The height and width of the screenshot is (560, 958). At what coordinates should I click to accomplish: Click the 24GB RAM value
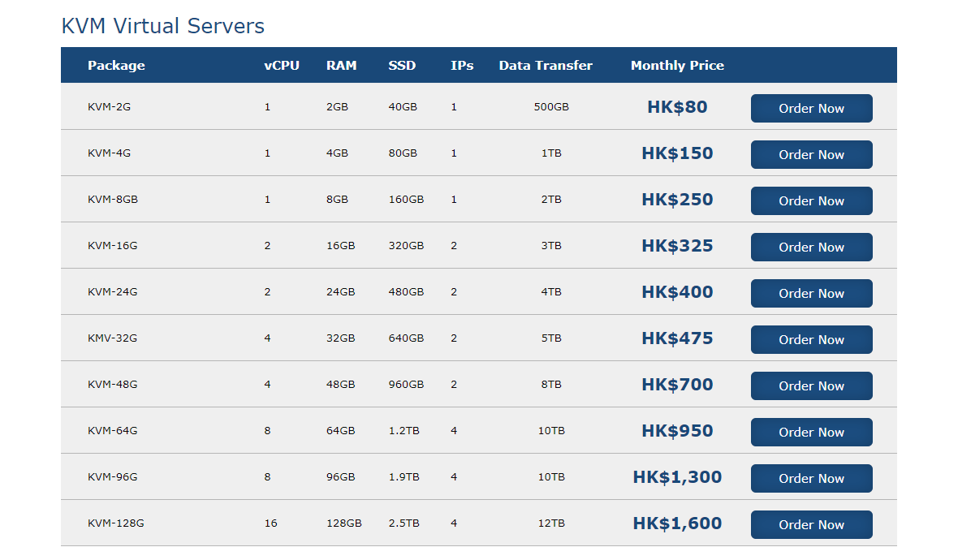[x=340, y=292]
